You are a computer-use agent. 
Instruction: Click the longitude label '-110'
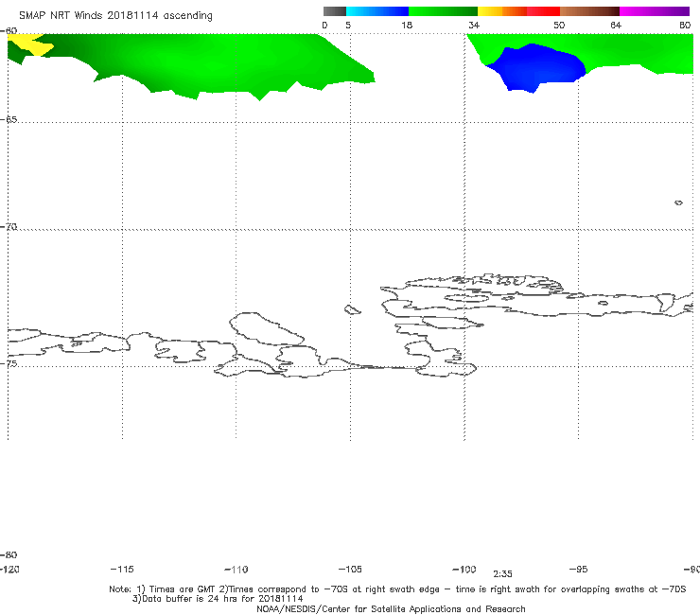[x=236, y=570]
